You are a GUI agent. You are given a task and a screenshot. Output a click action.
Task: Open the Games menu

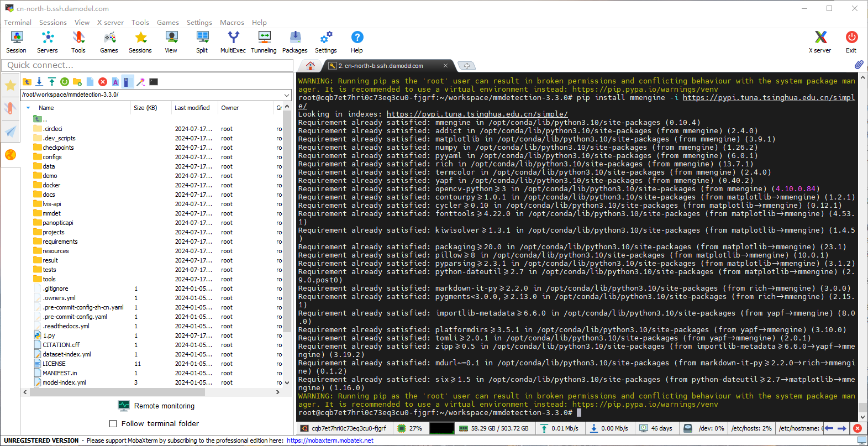168,23
